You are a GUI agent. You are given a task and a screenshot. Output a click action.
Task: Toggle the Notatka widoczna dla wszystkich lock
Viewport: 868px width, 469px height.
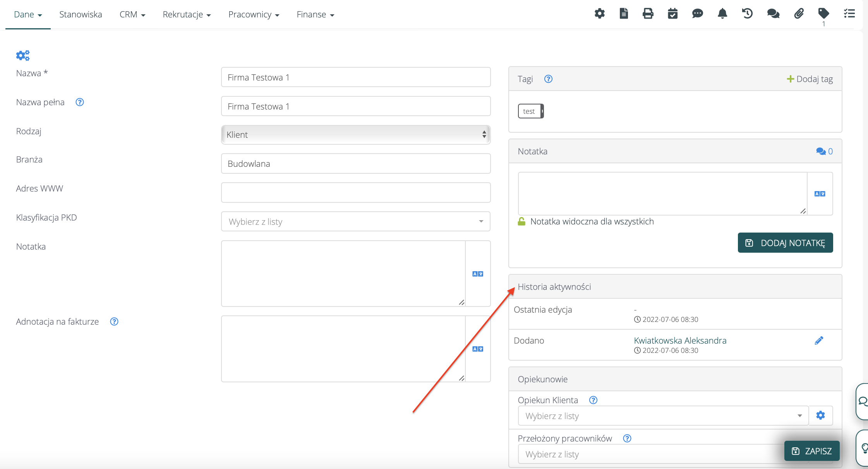(521, 221)
